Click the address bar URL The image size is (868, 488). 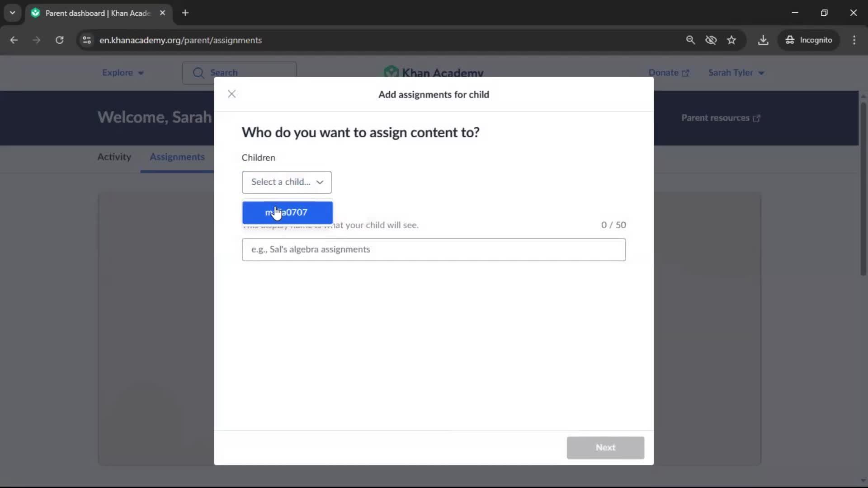tap(181, 40)
